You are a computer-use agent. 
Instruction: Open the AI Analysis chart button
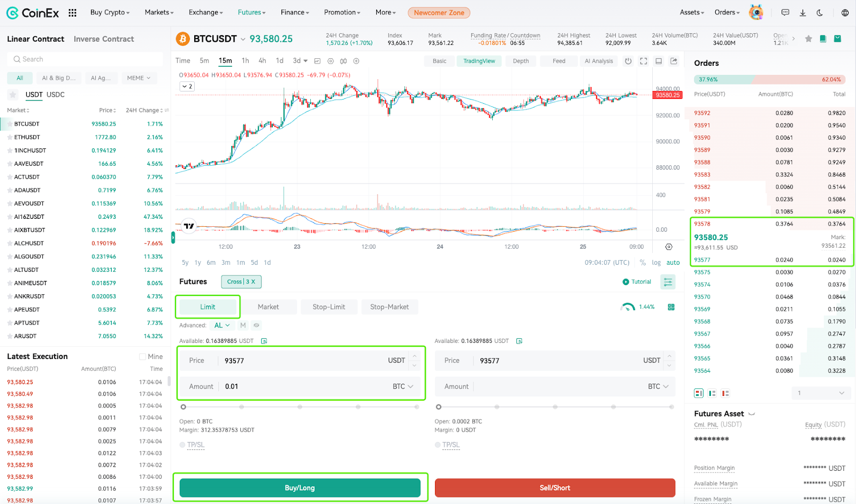point(599,61)
